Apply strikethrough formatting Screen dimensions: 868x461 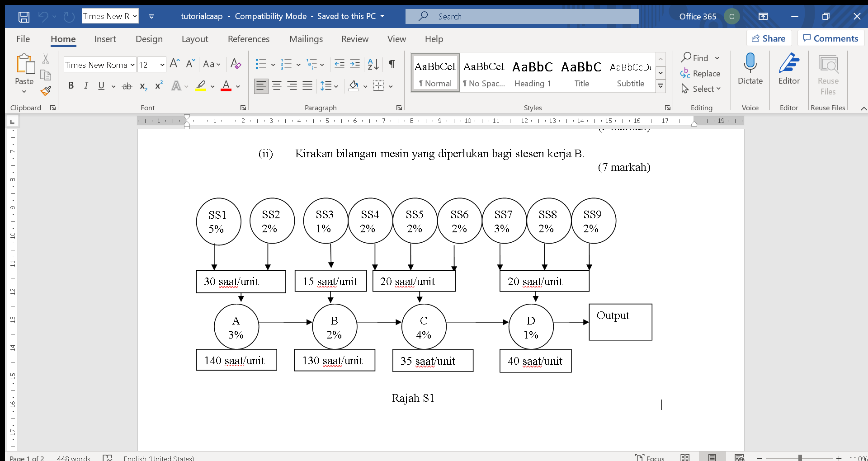point(127,86)
